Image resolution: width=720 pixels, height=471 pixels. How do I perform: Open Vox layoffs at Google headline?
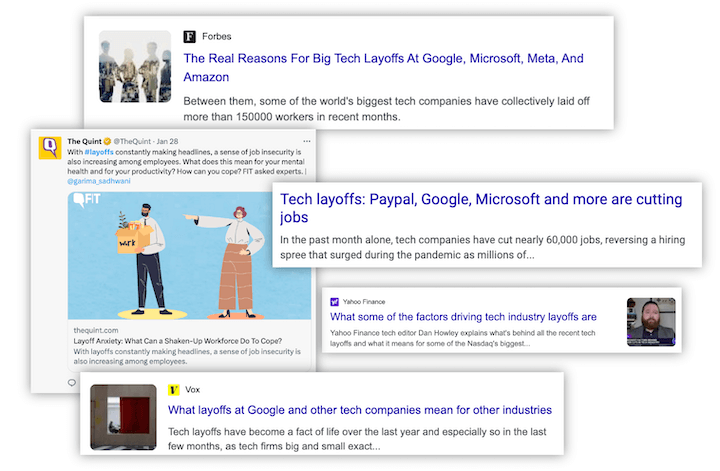click(x=360, y=410)
